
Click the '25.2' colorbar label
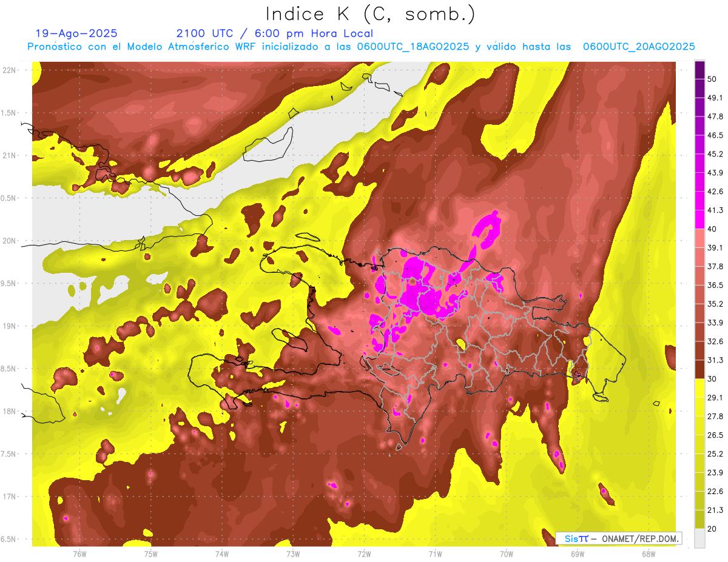point(715,454)
